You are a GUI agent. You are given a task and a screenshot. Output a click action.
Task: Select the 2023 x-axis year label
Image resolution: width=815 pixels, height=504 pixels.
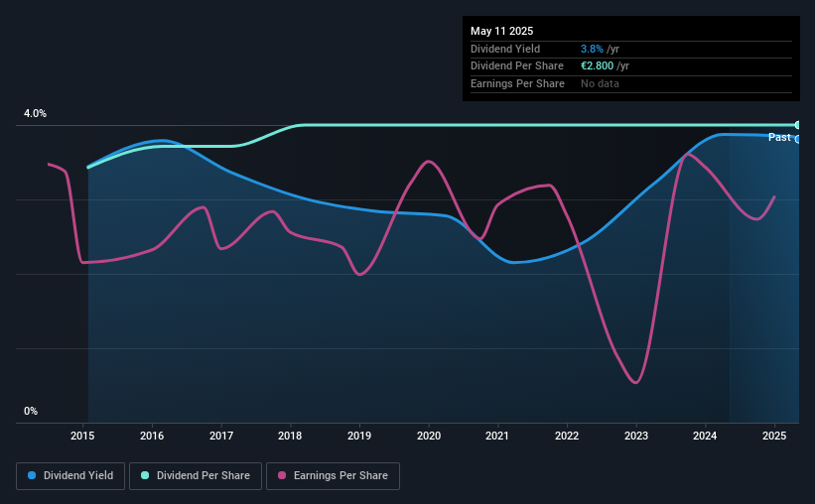636,436
